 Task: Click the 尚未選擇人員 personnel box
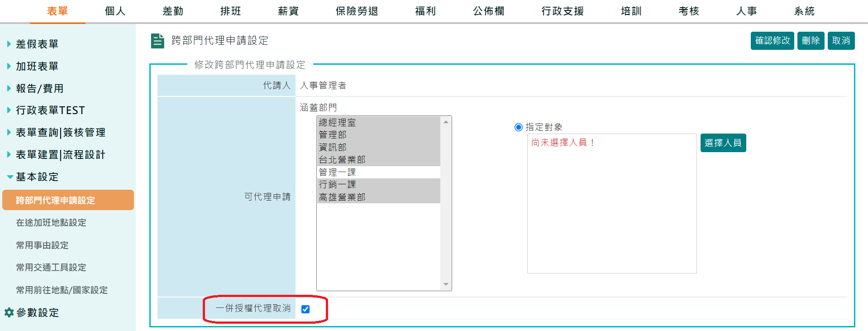point(612,203)
